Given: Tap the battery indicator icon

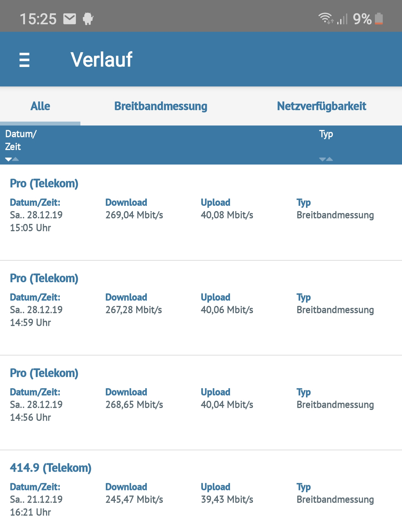Looking at the screenshot, I should (x=379, y=19).
